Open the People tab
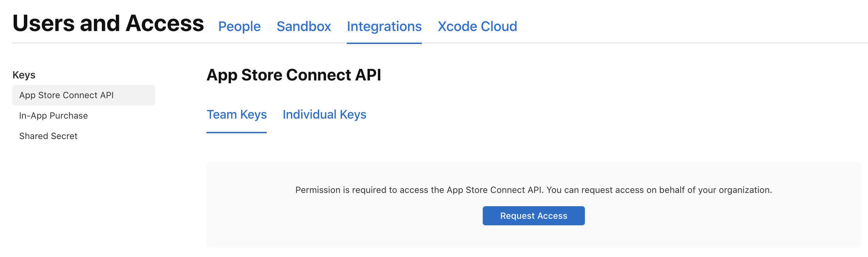 coord(239,27)
